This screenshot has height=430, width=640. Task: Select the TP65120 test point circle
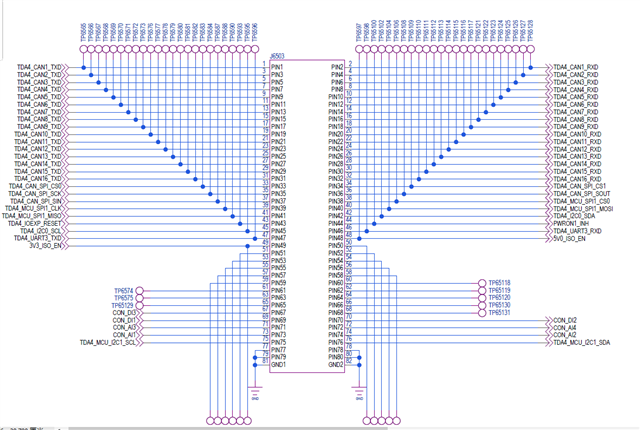tap(482, 298)
